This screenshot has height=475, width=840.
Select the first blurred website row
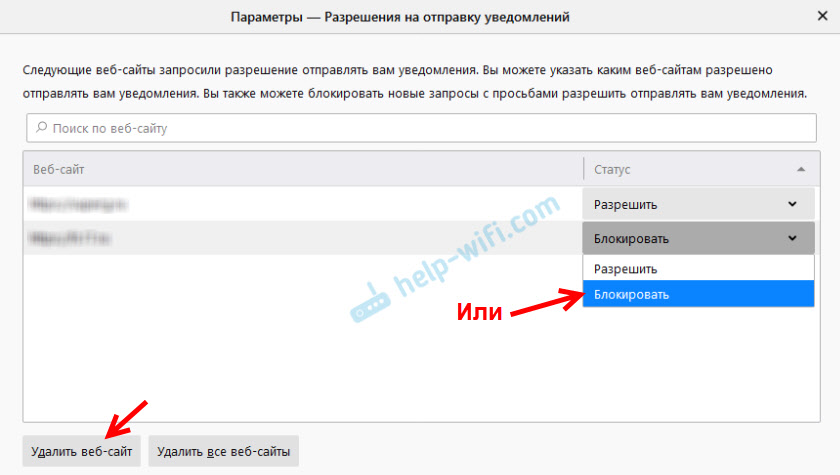tap(303, 204)
